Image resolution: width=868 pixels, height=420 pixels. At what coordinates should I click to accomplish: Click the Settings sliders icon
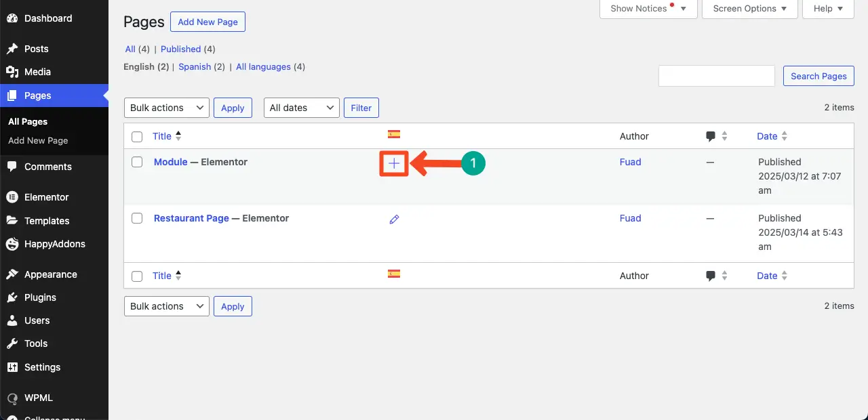click(12, 367)
